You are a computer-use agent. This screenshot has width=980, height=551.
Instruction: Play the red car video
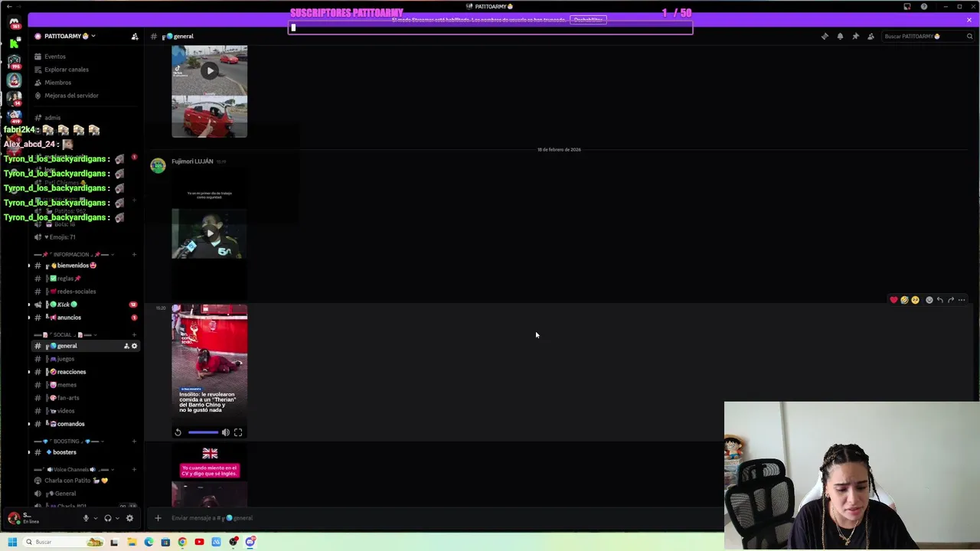coord(210,70)
